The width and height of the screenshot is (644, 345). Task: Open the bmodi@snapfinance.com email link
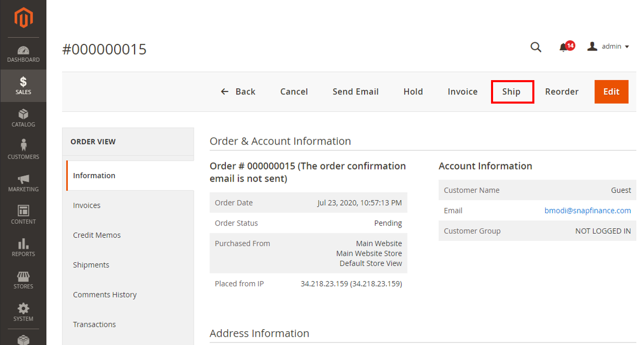[588, 210]
